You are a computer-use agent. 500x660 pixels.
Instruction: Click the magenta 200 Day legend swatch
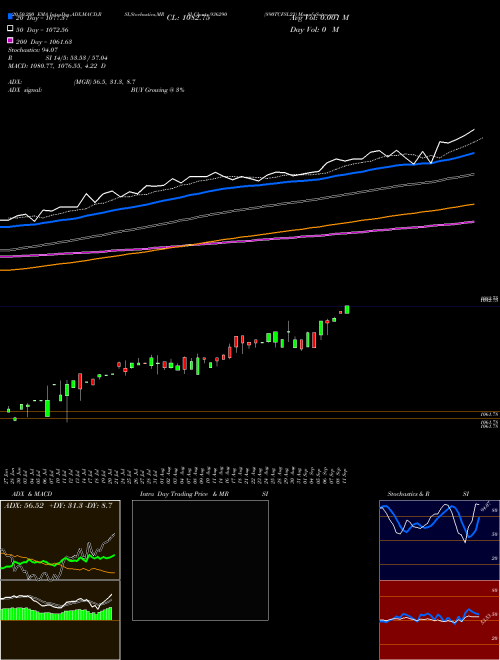10,41
